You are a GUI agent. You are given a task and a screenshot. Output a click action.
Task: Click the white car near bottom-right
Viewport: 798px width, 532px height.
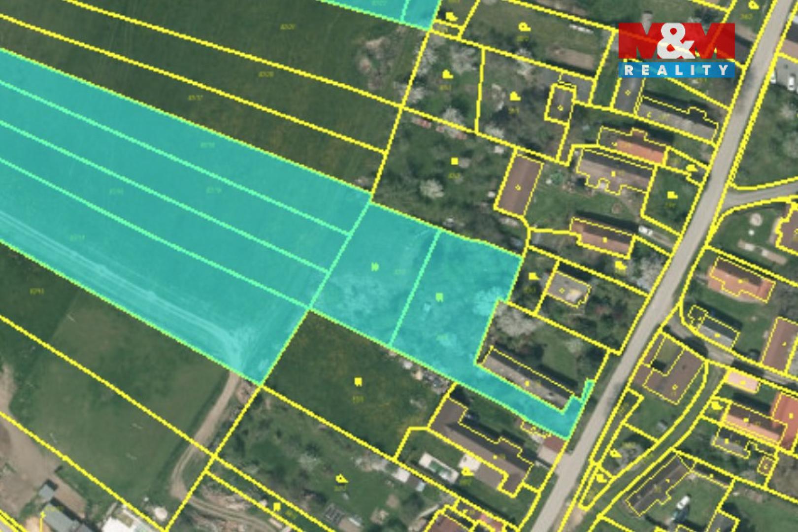point(682,503)
